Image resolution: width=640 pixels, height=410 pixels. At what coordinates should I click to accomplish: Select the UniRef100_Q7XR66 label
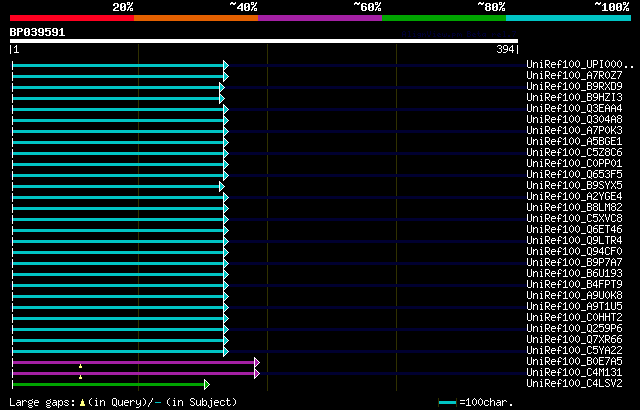tap(574, 340)
